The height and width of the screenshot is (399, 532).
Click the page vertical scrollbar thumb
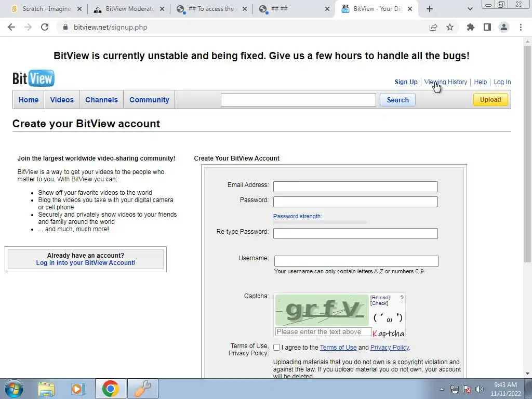pyautogui.click(x=527, y=153)
